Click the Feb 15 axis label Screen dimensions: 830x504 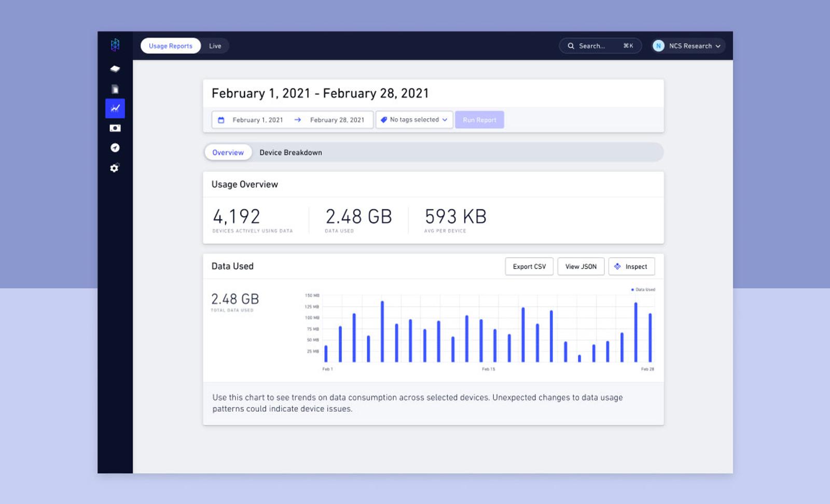489,369
